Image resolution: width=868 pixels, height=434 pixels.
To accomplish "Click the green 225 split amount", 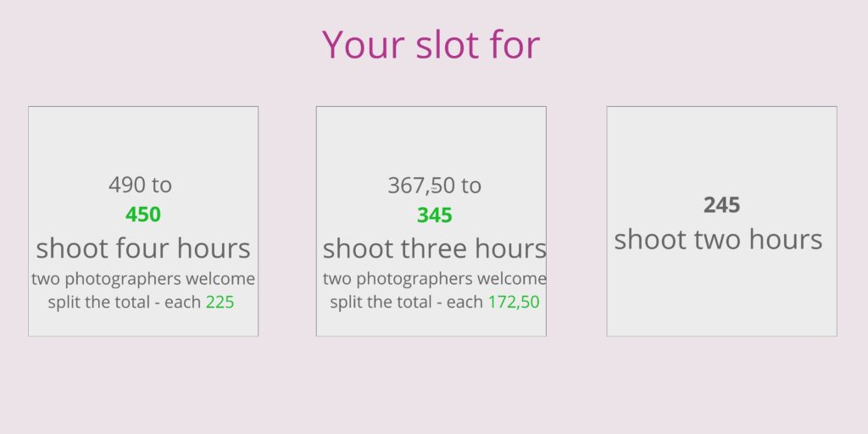I will click(220, 303).
